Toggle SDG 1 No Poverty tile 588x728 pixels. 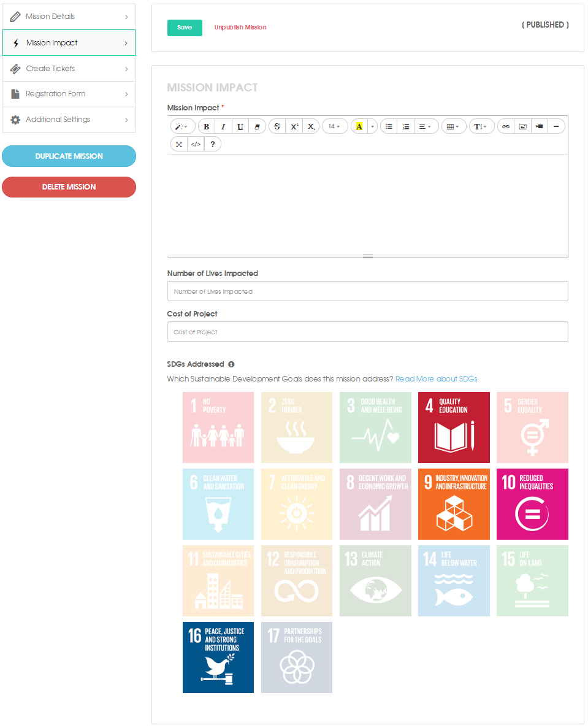tap(218, 427)
